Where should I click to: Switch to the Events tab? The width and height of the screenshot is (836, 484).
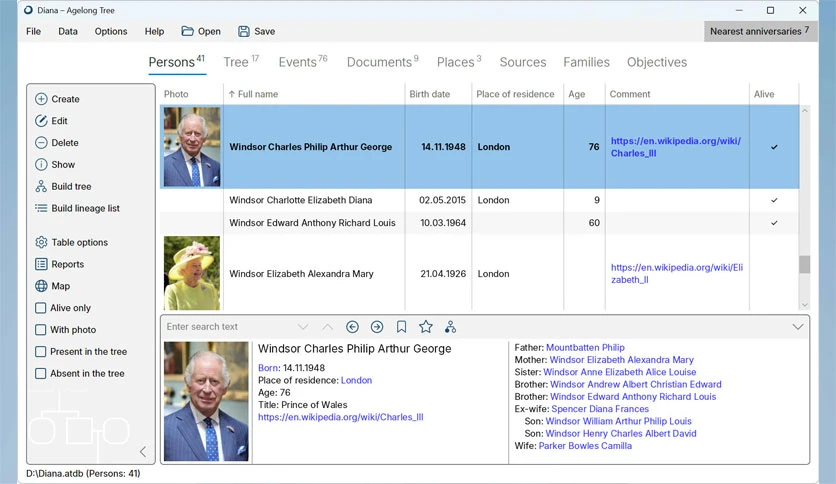coord(303,62)
